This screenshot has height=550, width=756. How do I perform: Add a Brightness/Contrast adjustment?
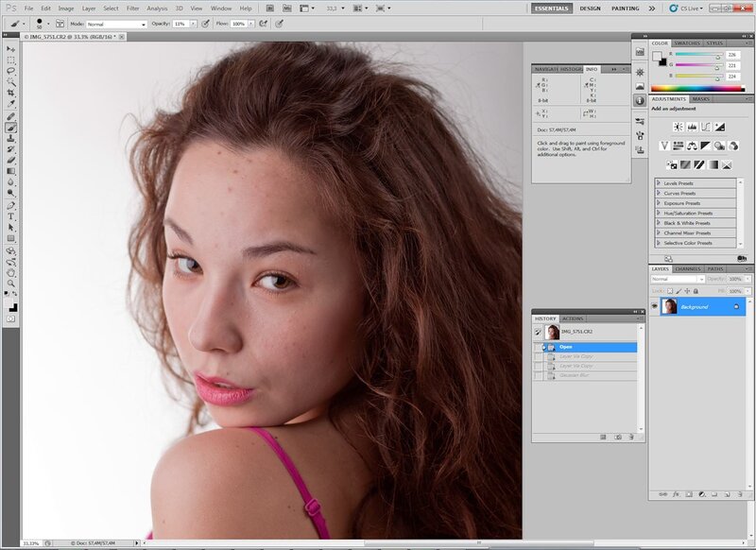(x=678, y=128)
